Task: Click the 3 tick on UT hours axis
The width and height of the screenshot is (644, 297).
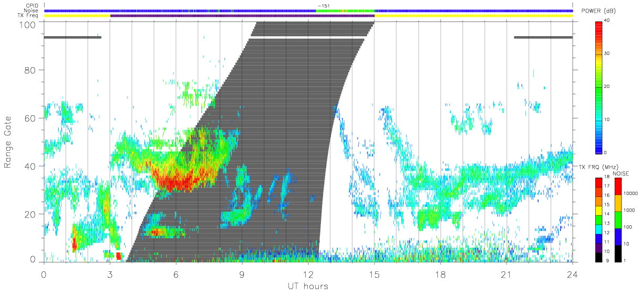Action: click(x=110, y=274)
